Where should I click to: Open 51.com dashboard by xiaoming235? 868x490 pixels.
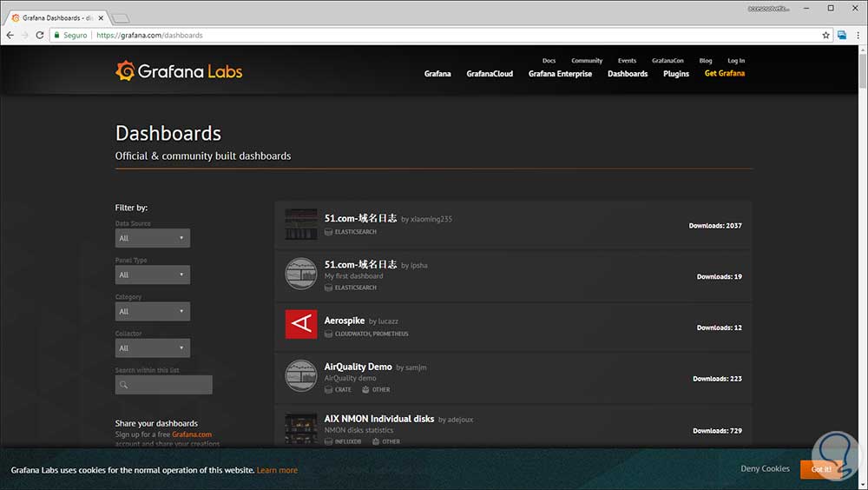click(360, 218)
